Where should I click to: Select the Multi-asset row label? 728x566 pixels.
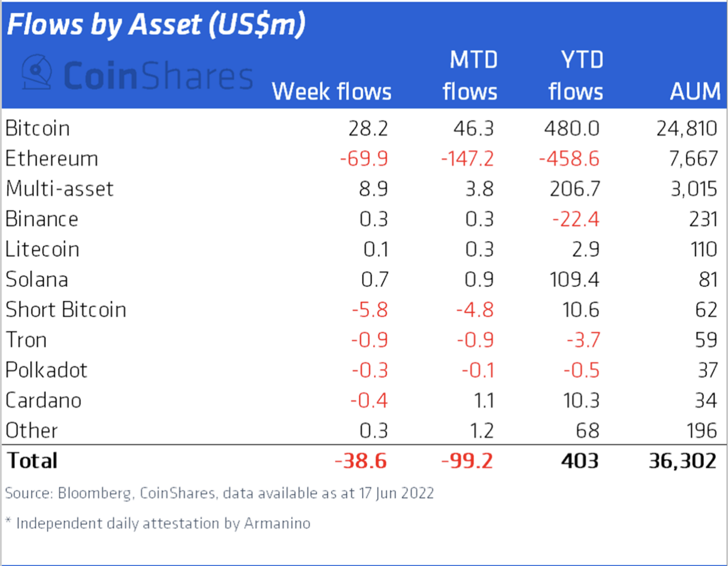[59, 188]
